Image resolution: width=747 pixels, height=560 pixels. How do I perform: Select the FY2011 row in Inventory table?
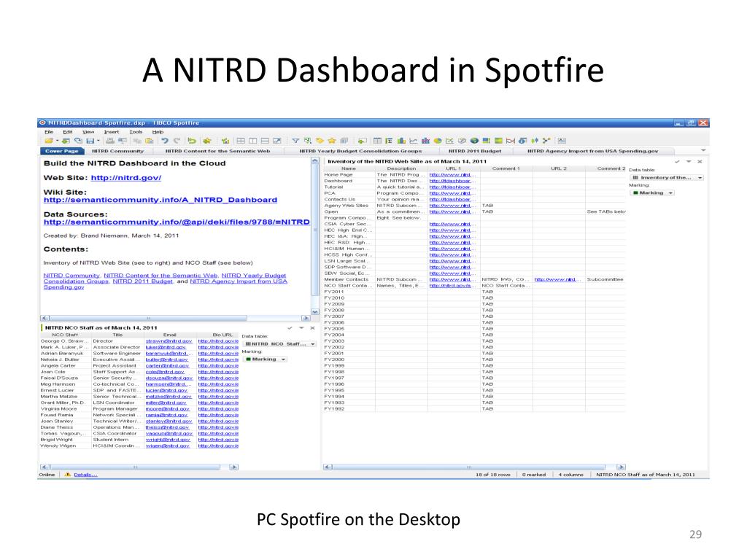(474, 292)
